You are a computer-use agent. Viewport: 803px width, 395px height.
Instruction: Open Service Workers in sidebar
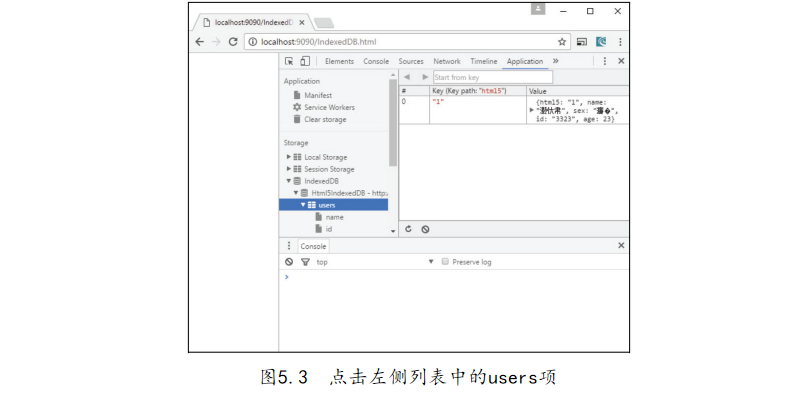point(329,107)
